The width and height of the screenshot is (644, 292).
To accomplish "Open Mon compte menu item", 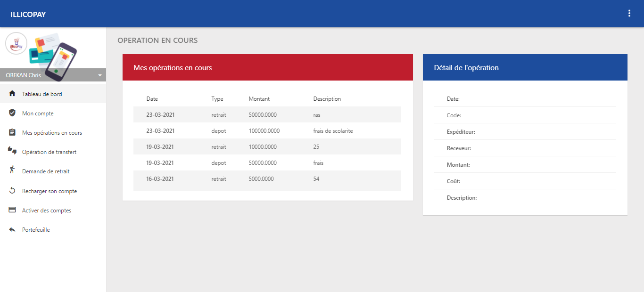I will pos(53,113).
